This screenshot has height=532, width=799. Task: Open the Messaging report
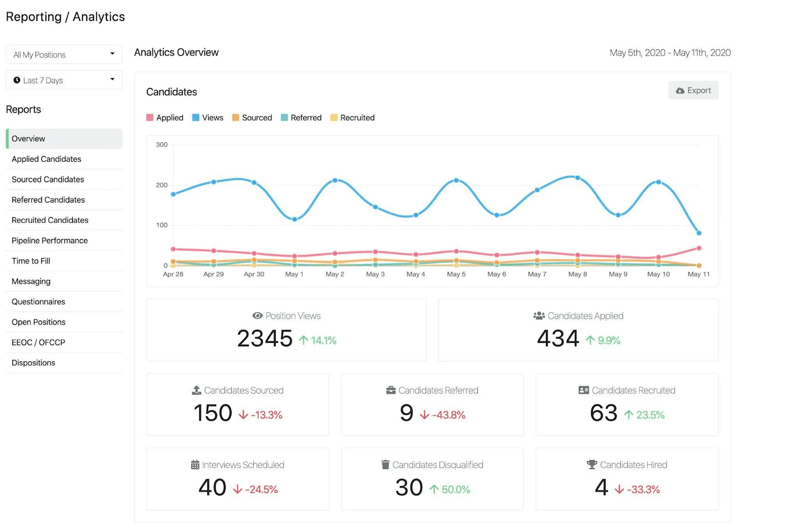point(64,281)
